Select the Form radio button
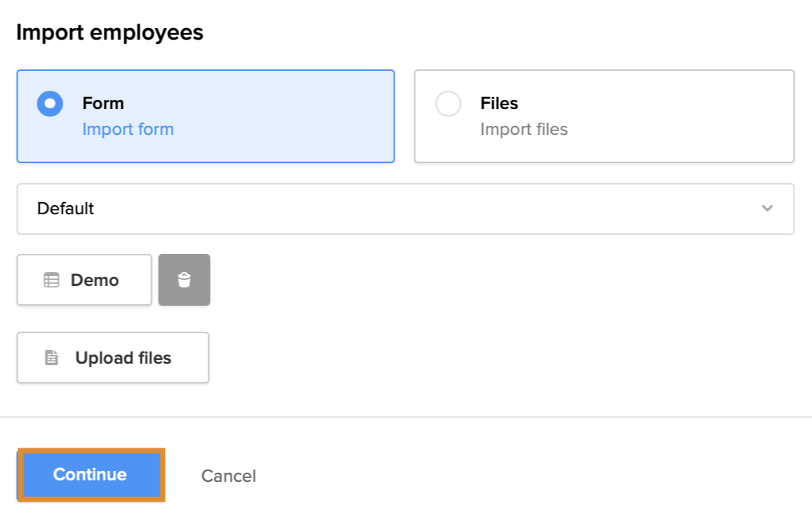 [x=50, y=104]
